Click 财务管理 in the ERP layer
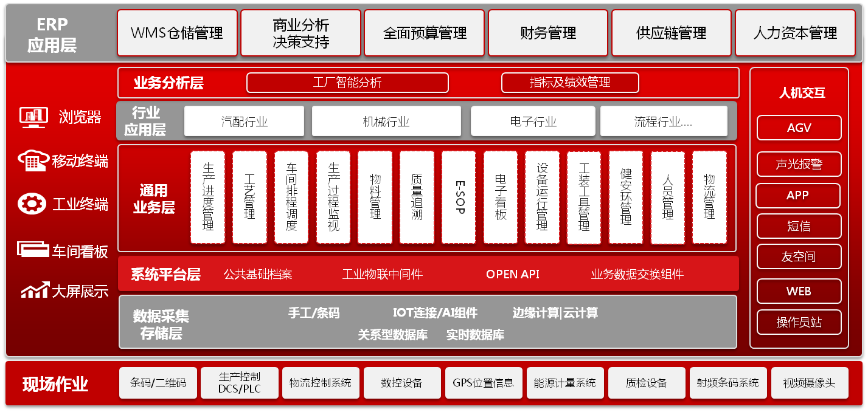 tap(547, 32)
